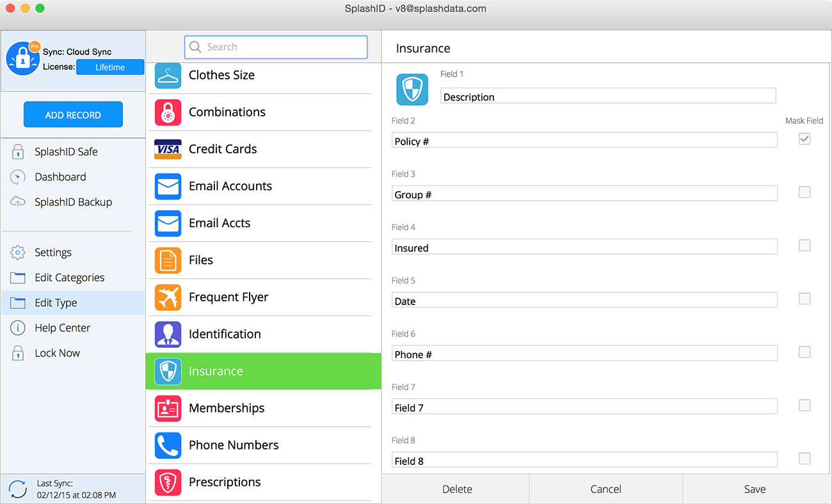Click the Lifetime license button

(x=110, y=67)
